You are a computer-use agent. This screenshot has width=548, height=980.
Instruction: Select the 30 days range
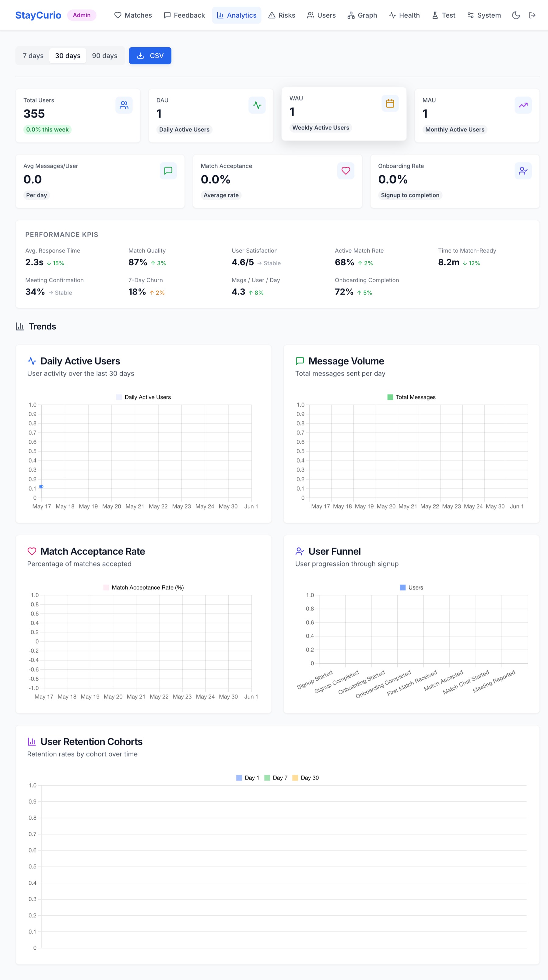pyautogui.click(x=68, y=56)
